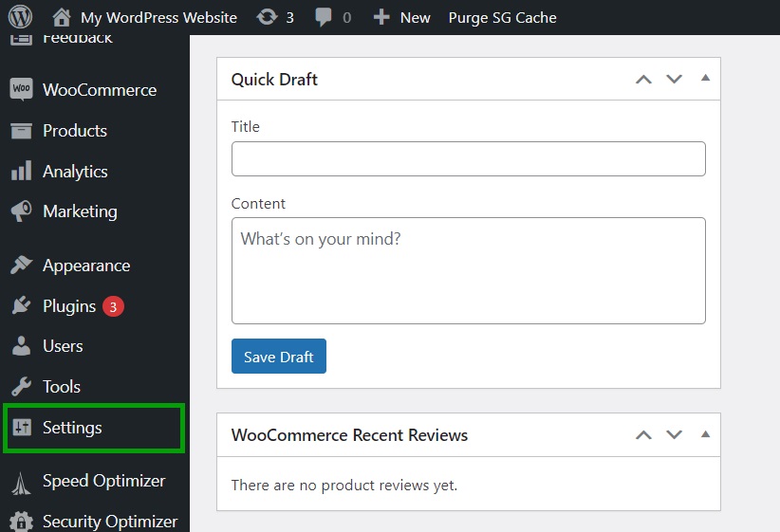Focus the What's on your mind content box
This screenshot has height=532, width=780.
[x=468, y=270]
